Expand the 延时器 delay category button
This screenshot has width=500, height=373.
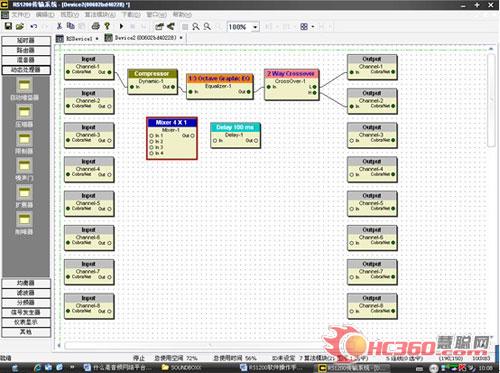(26, 41)
